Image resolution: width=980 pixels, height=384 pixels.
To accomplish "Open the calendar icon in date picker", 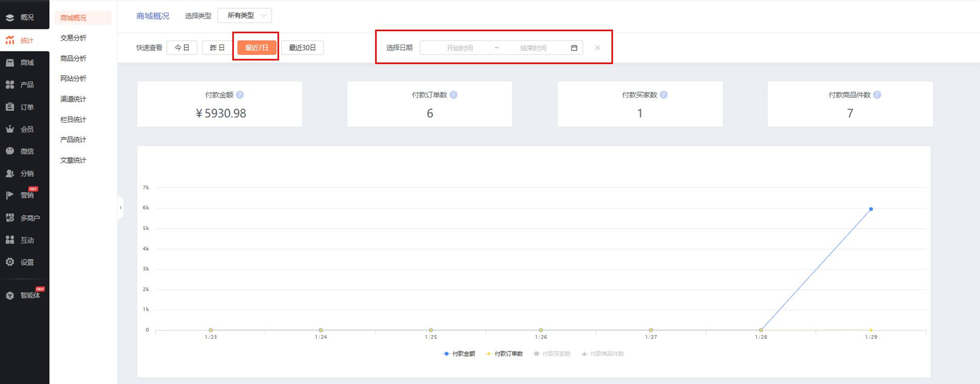I will [x=574, y=48].
